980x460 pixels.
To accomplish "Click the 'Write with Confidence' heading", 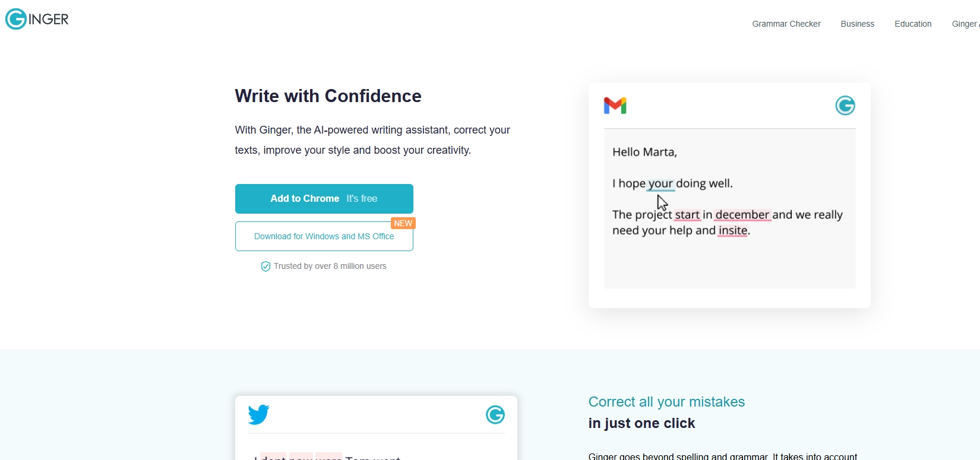I will tap(328, 96).
